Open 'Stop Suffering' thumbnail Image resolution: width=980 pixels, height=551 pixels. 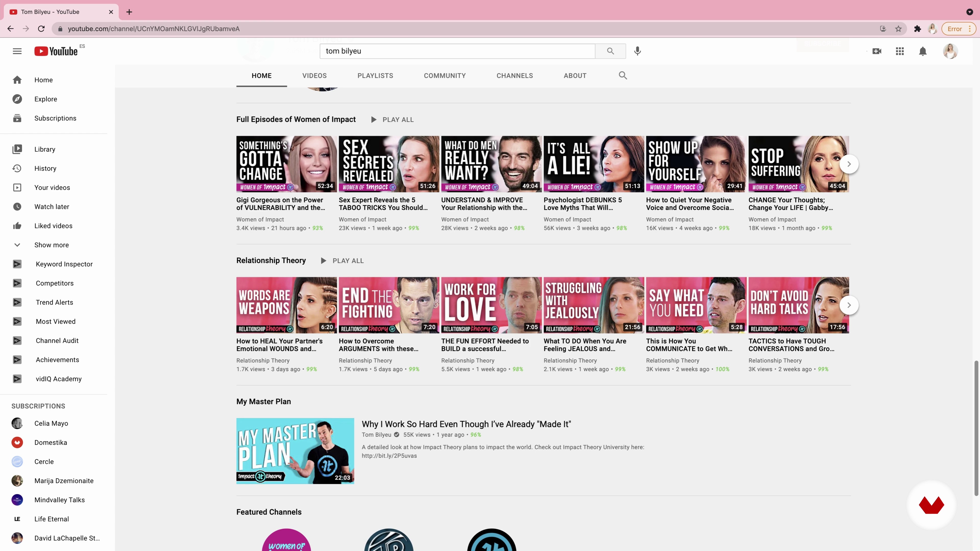[799, 164]
